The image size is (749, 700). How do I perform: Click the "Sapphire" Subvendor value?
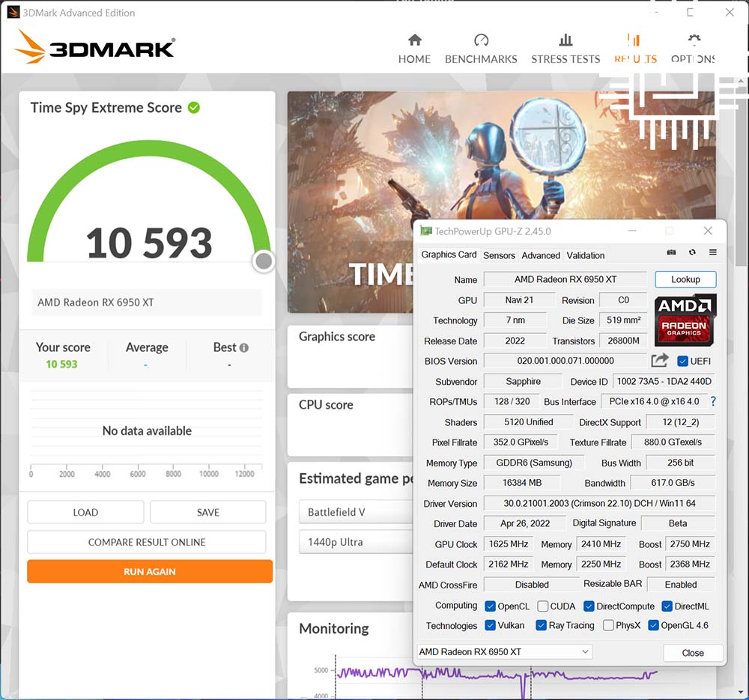coord(523,382)
